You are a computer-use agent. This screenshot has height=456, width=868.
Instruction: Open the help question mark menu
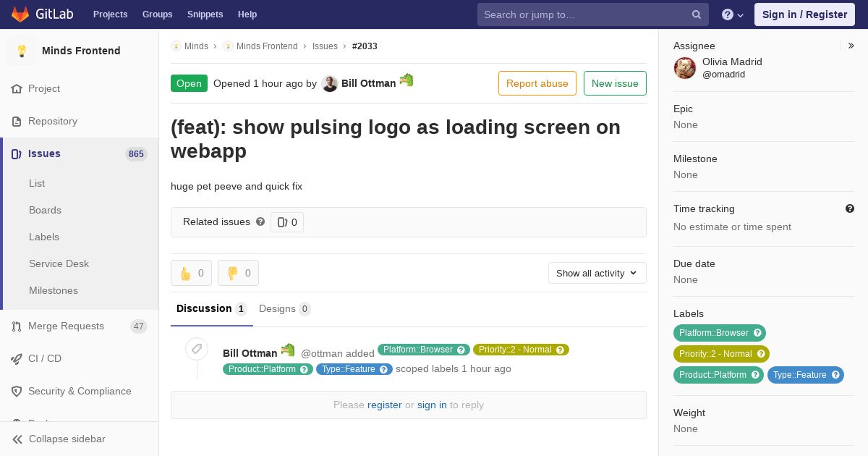733,14
